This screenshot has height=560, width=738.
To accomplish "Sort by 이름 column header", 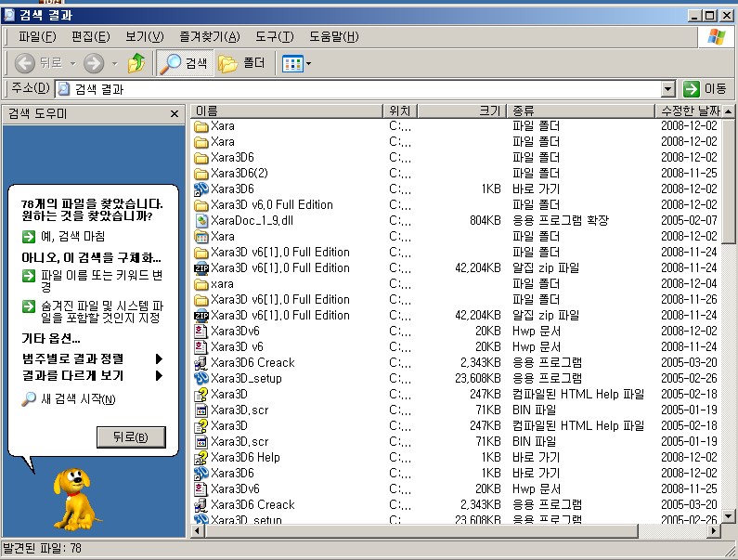I will point(287,111).
